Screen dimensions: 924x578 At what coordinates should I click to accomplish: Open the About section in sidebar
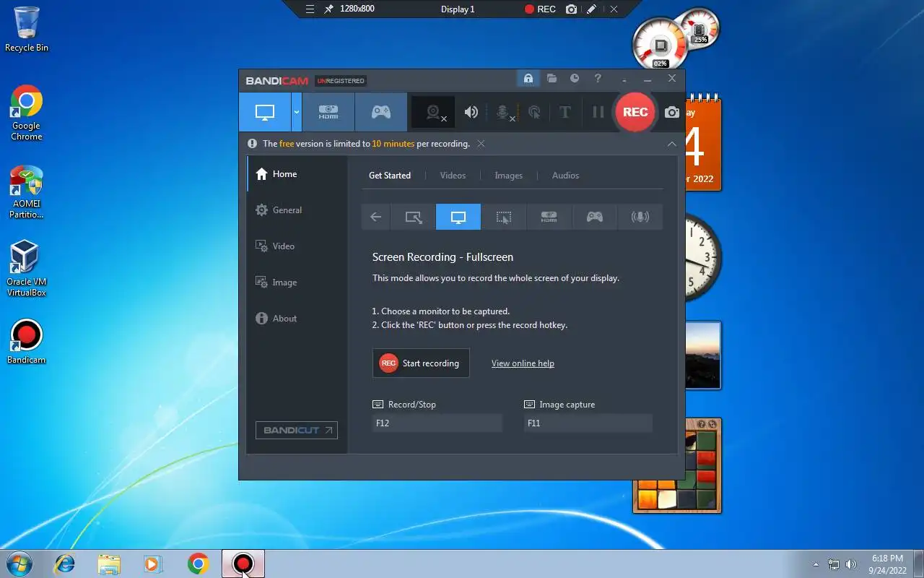pos(297,319)
